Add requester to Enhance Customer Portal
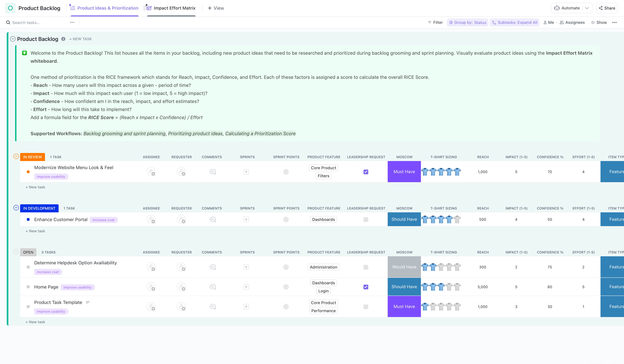 click(181, 219)
